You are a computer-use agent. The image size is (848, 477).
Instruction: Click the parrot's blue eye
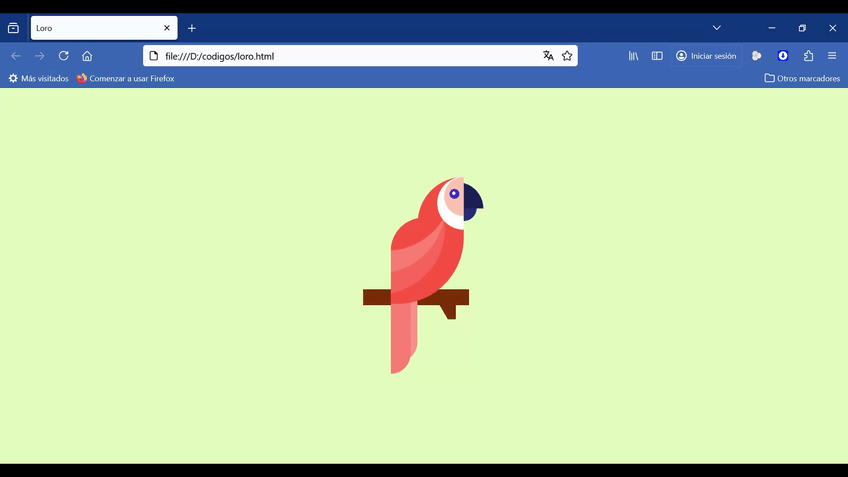pyautogui.click(x=454, y=194)
